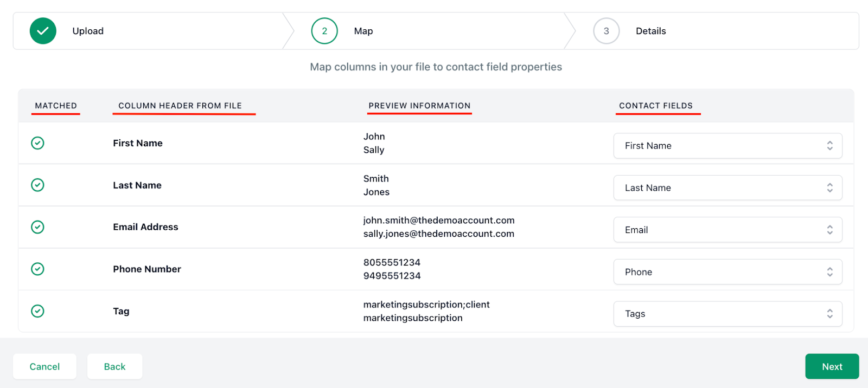Click the green checkmark Upload step icon
This screenshot has height=388, width=868.
[43, 31]
